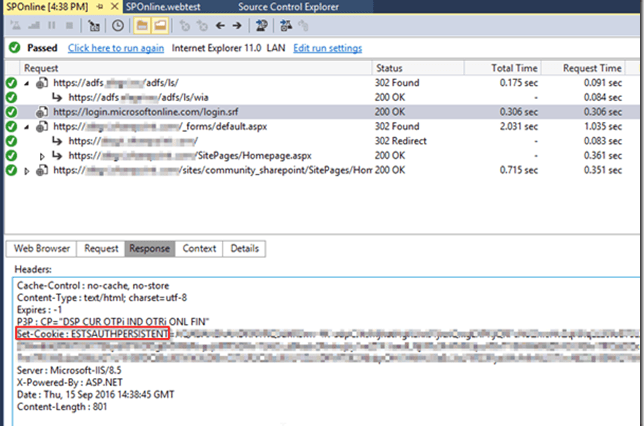The height and width of the screenshot is (426, 644).
Task: Collapse the _forms/default.aspx request node
Action: (x=26, y=127)
